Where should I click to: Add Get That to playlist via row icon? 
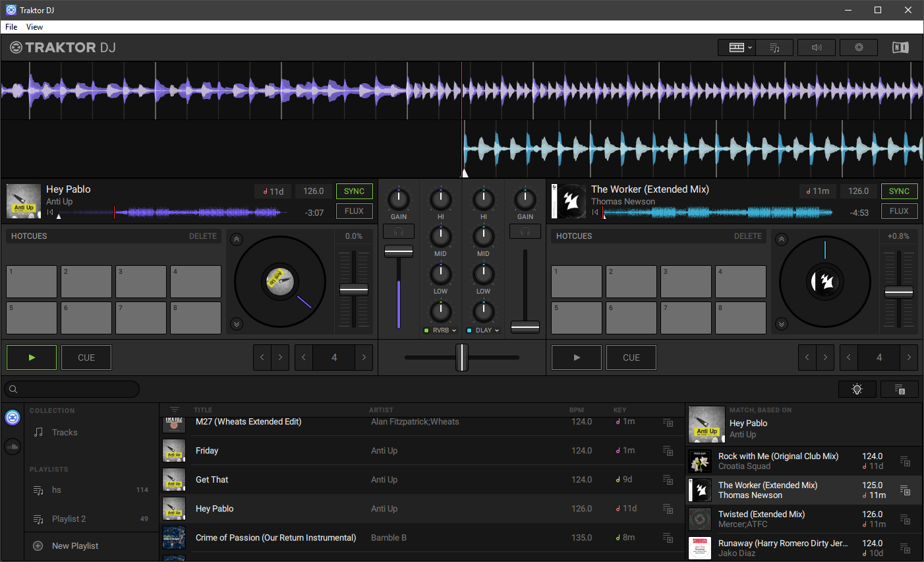click(x=668, y=480)
